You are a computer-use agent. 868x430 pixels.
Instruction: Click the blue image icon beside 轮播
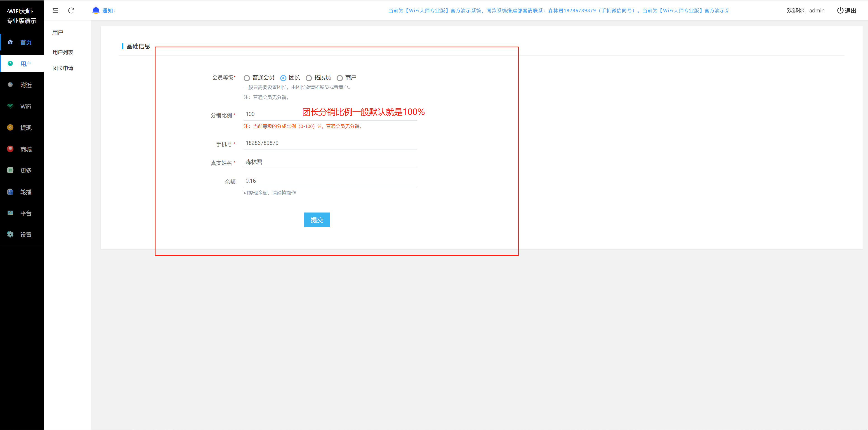coord(10,192)
